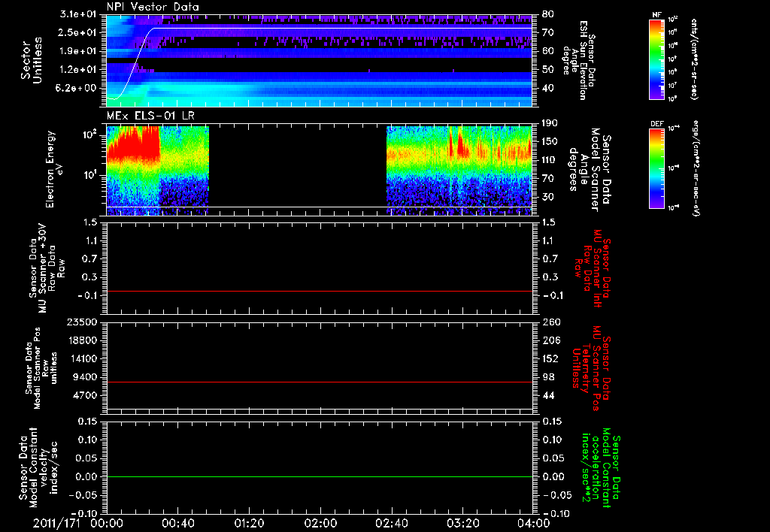Click the 110 tick on scanner angle axis
Viewport: 770px width, 532px height.
point(549,159)
